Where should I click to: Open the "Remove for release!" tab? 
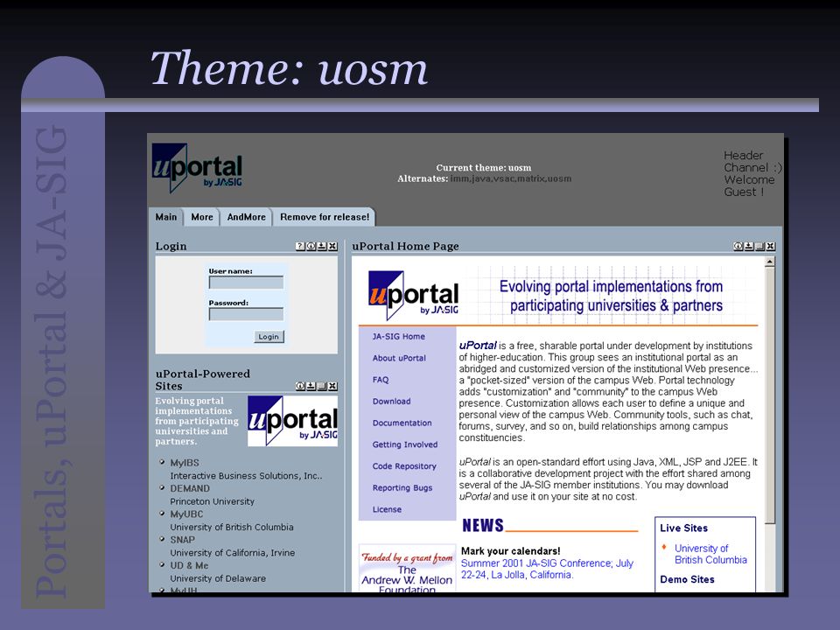325,217
